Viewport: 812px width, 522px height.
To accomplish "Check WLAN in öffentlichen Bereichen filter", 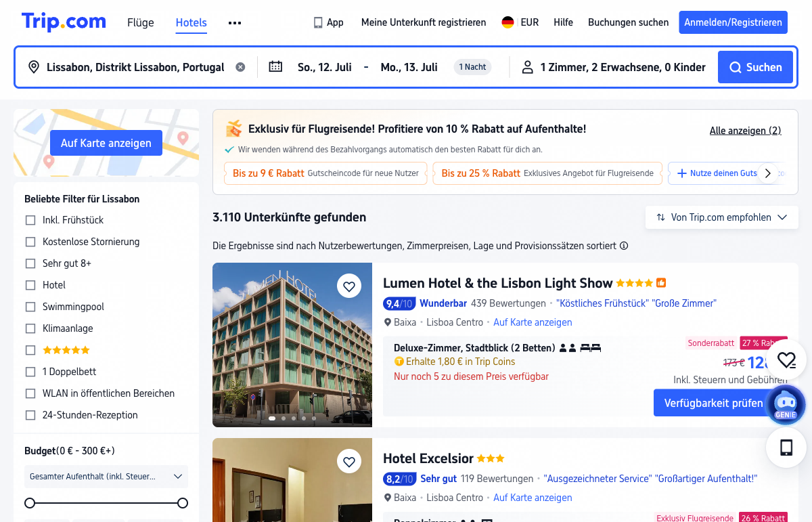I will (x=30, y=393).
